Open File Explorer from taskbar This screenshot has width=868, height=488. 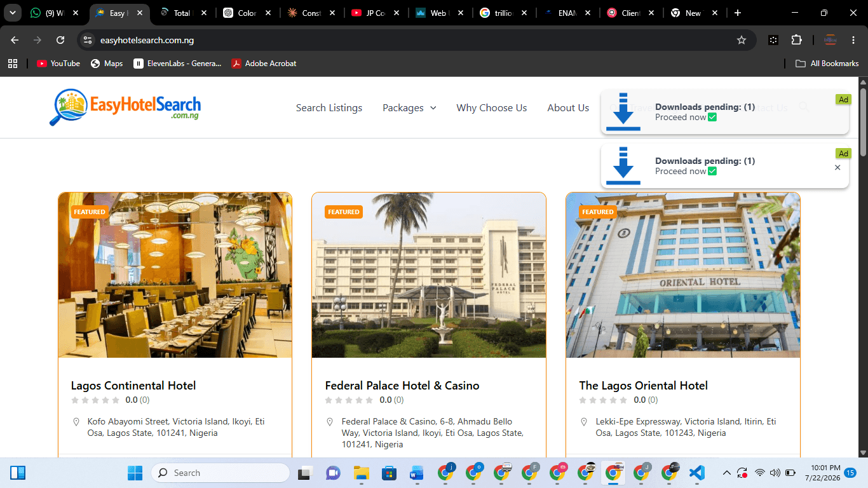click(x=361, y=473)
